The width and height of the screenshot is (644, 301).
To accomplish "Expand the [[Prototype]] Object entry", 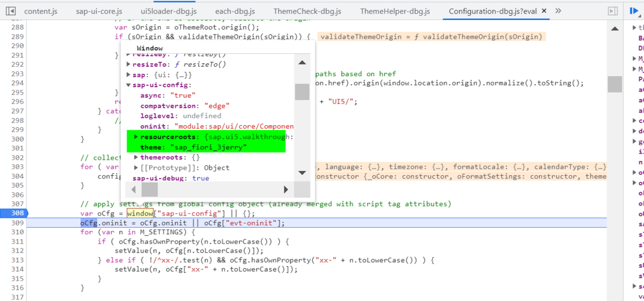I will [137, 167].
